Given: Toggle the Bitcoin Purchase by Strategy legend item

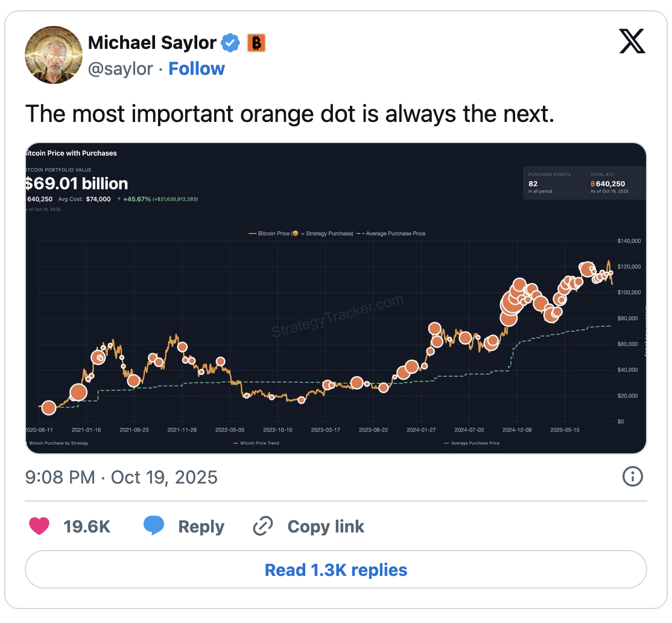Looking at the screenshot, I should [59, 443].
